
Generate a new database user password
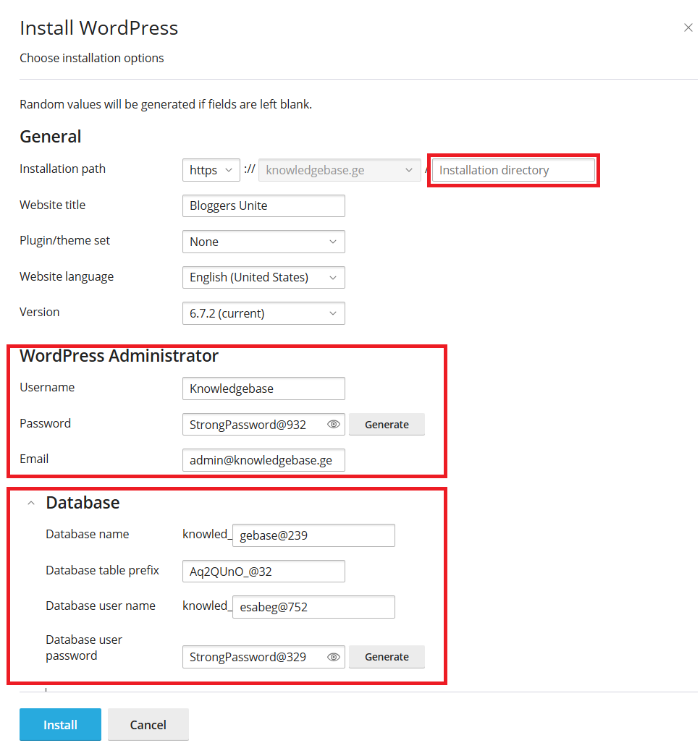tap(387, 657)
